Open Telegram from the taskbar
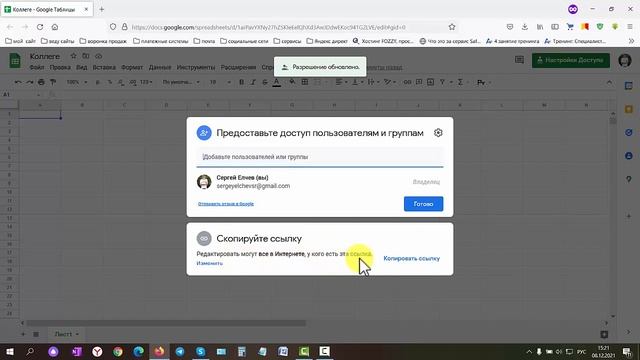Viewport: 640px width, 360px height. [x=180, y=351]
